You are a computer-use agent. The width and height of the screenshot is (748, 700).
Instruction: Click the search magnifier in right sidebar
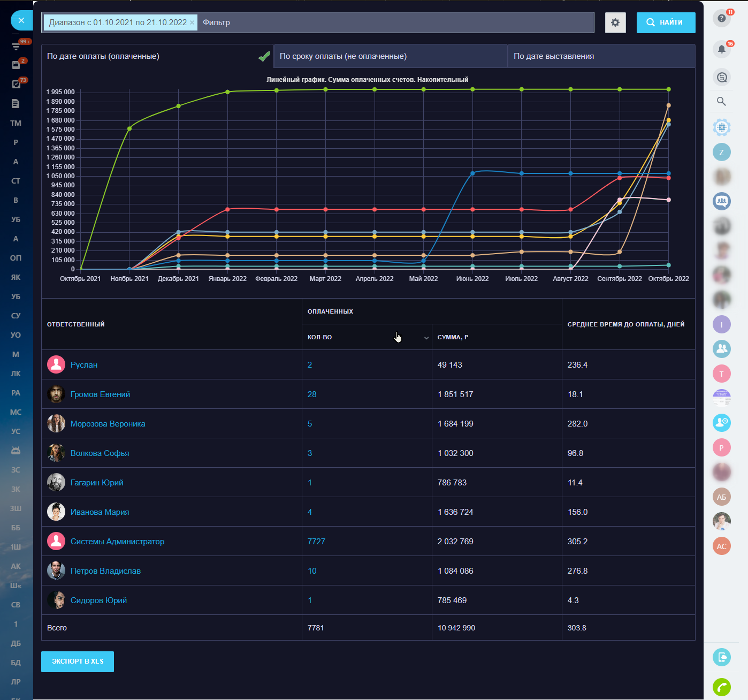coord(721,101)
